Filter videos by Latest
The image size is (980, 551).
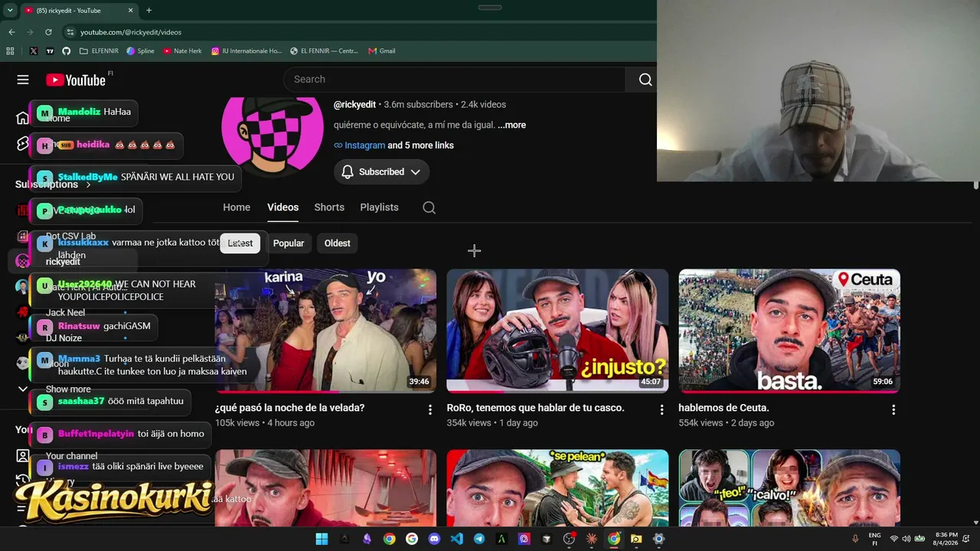pos(240,243)
